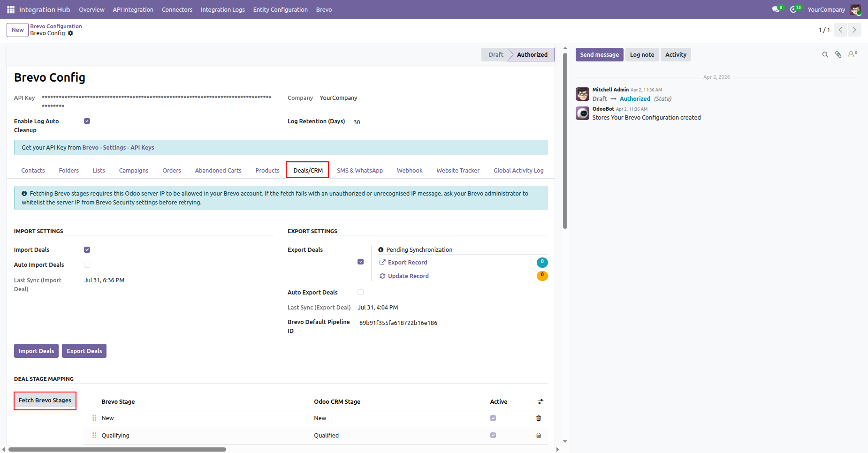Open the Brevo - Settings - API Keys link
Viewport: 868px width, 453px height.
tap(118, 148)
